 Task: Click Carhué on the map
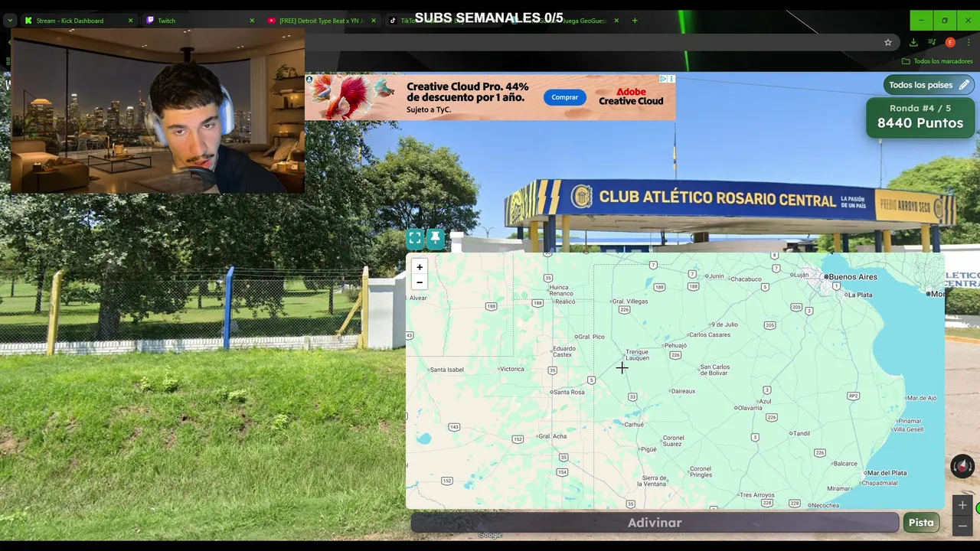[632, 425]
